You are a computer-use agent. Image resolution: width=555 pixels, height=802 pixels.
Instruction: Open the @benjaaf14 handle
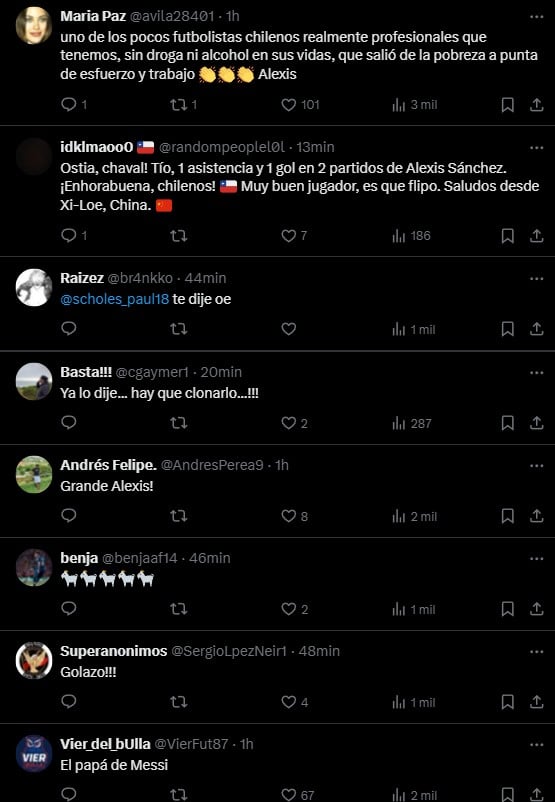point(140,558)
